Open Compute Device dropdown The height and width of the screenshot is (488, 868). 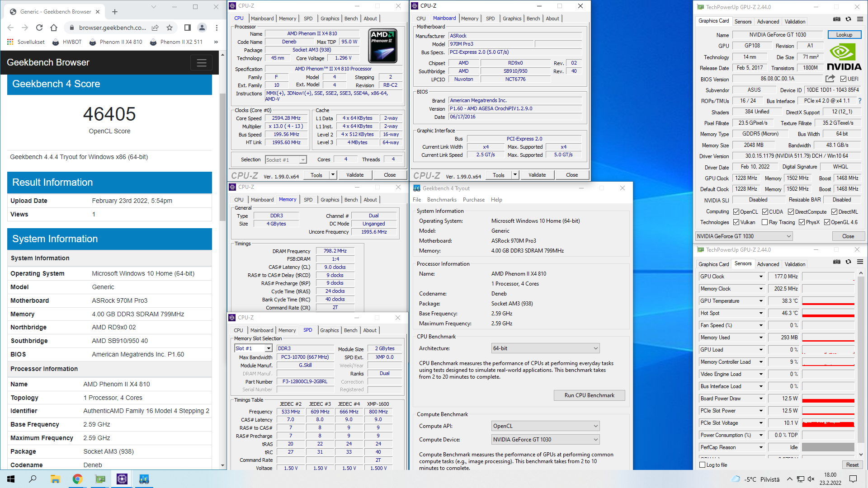coord(546,440)
